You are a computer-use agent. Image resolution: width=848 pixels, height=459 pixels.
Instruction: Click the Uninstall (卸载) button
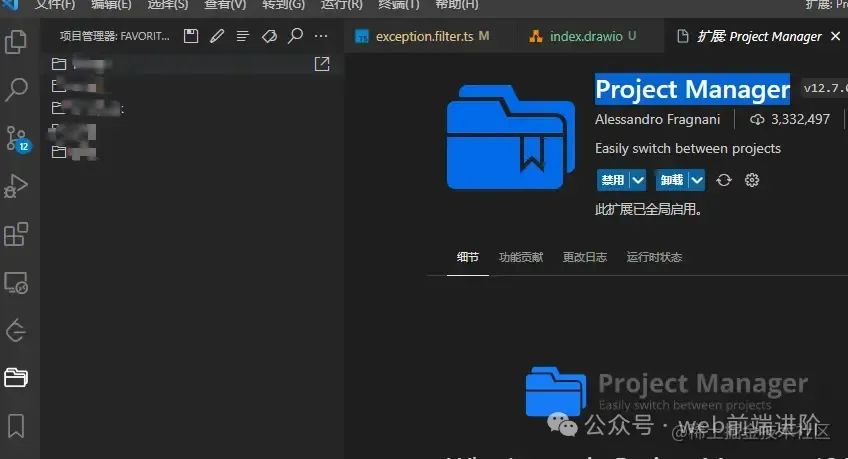672,180
